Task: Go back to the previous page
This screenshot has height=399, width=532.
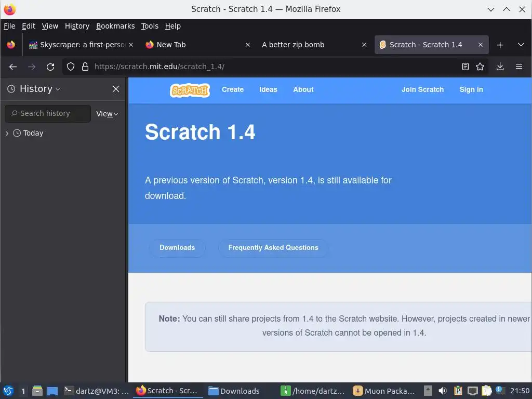Action: coord(13,67)
